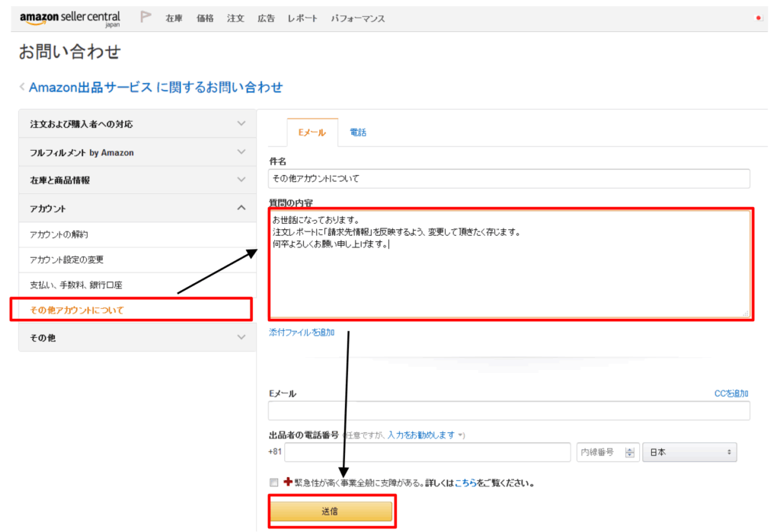The width and height of the screenshot is (780, 532).
Task: Click Amazon出品サービス に関するお問い合わせ link
Action: 155,87
